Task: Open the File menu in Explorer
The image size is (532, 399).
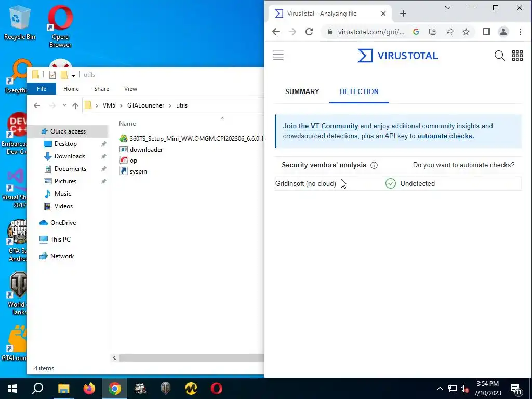Action: point(42,89)
